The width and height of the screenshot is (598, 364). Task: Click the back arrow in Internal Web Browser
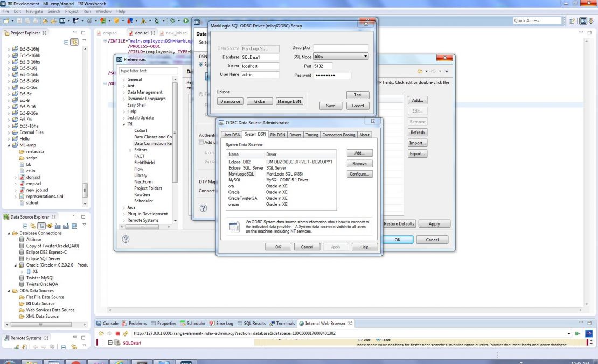(101, 333)
